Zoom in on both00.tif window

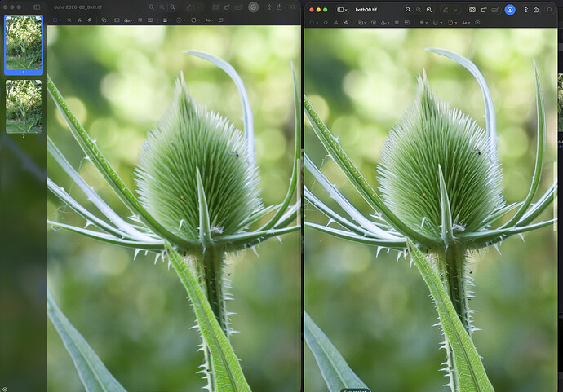pyautogui.click(x=429, y=10)
